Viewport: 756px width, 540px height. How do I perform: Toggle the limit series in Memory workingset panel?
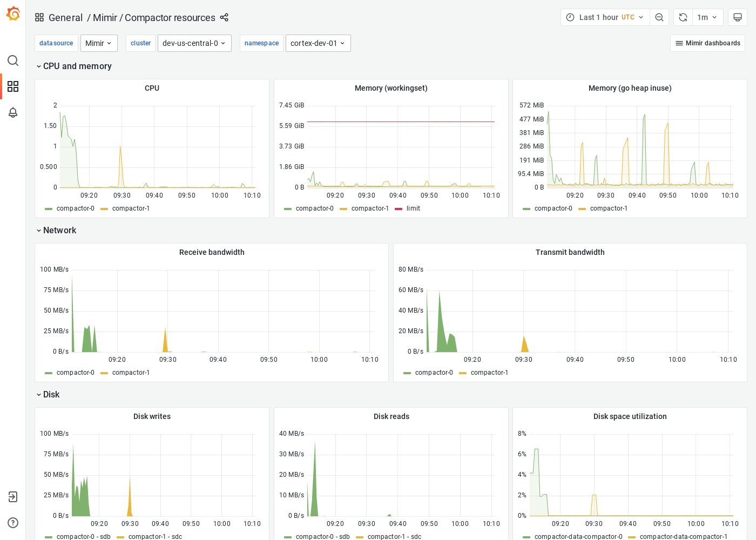pyautogui.click(x=414, y=208)
